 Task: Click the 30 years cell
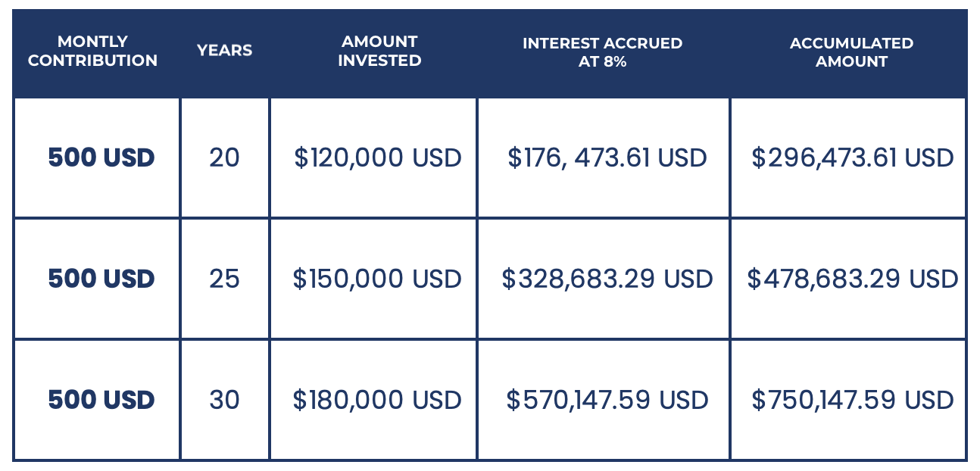(224, 400)
